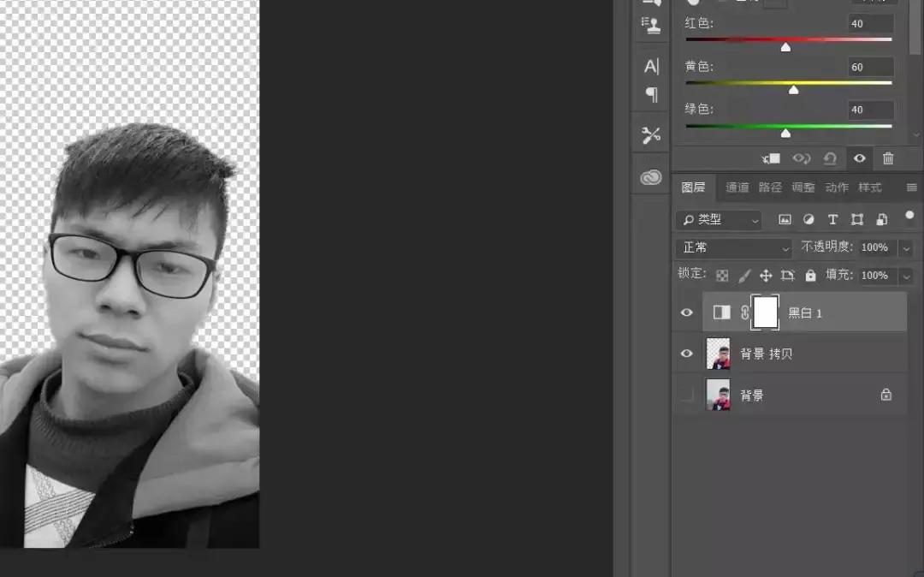
Task: Click the 黑白 1 layer name
Action: pos(805,313)
